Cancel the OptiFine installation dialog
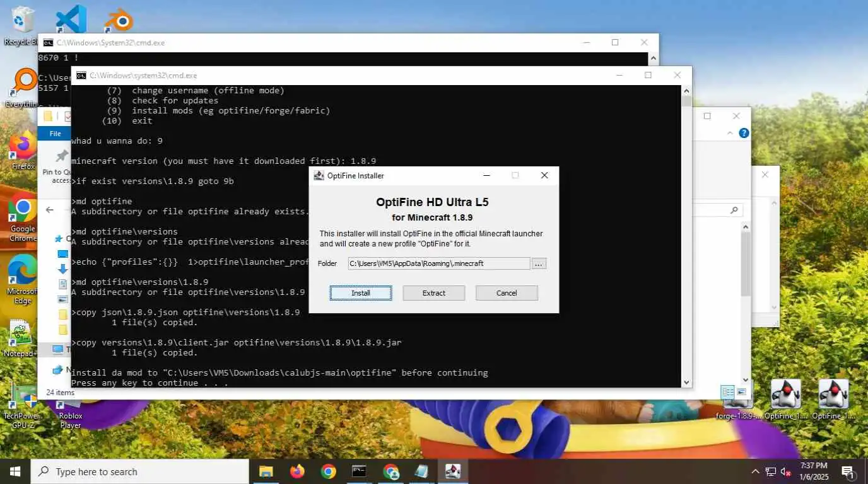The height and width of the screenshot is (484, 868). pos(507,293)
